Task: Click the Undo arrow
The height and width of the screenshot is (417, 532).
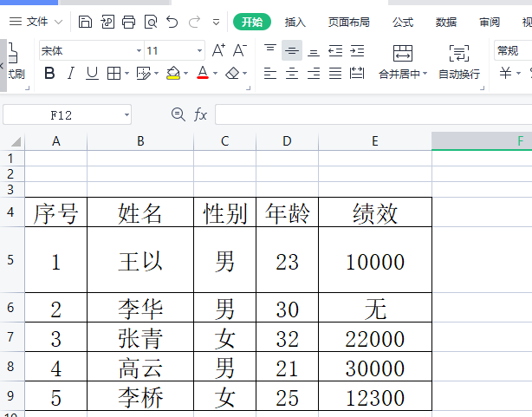Action: (x=172, y=22)
